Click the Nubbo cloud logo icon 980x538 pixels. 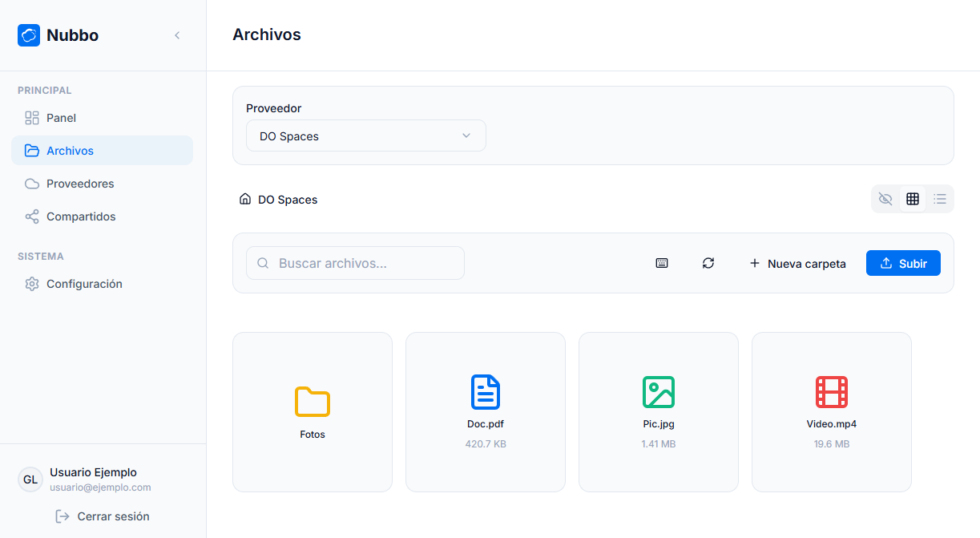point(29,35)
